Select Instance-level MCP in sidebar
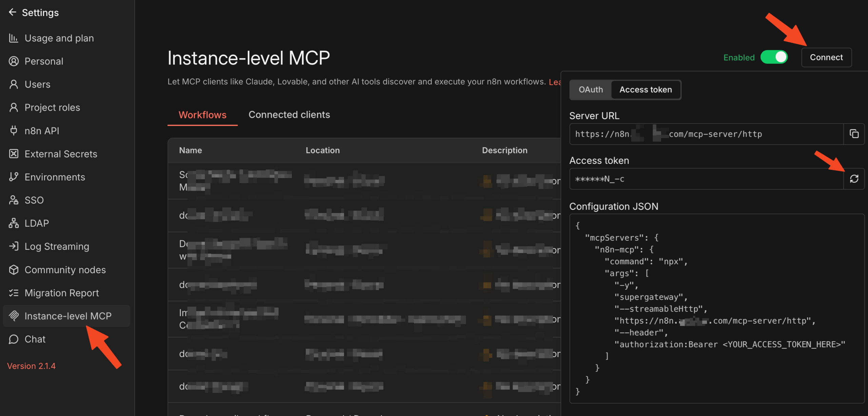This screenshot has height=416, width=868. point(66,316)
